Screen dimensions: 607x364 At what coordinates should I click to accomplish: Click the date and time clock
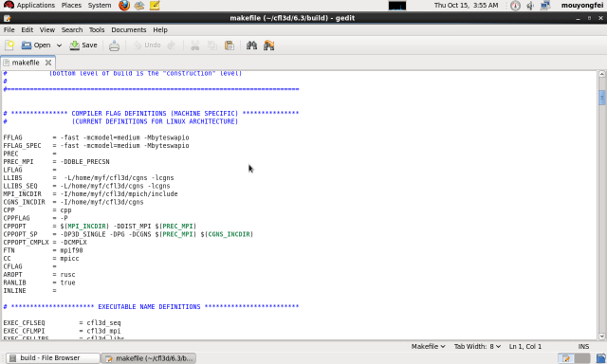tap(466, 6)
